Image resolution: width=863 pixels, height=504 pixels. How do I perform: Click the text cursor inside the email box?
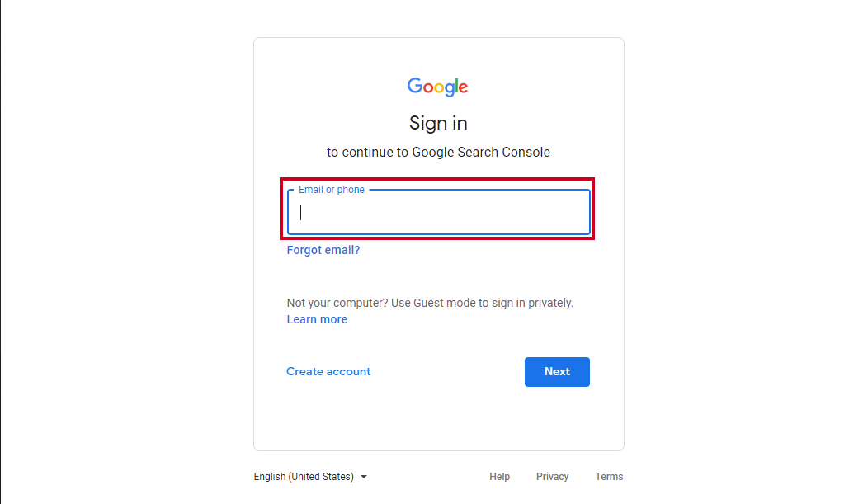(x=300, y=212)
